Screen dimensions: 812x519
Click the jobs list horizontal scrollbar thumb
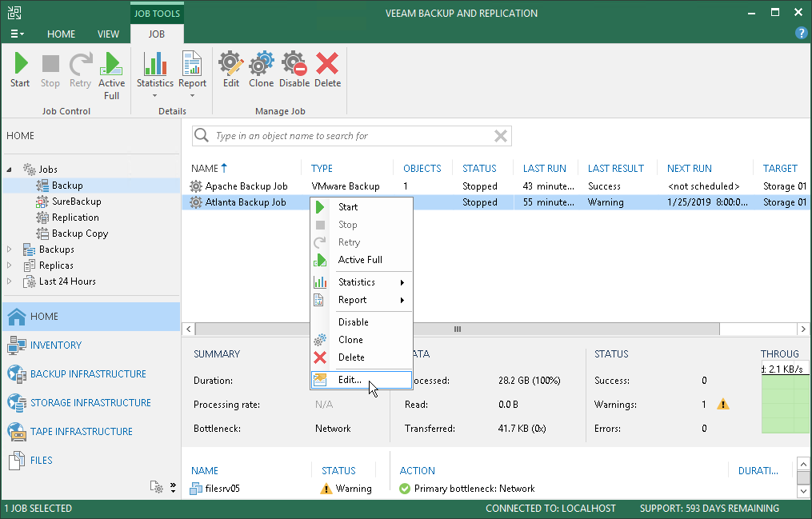458,329
